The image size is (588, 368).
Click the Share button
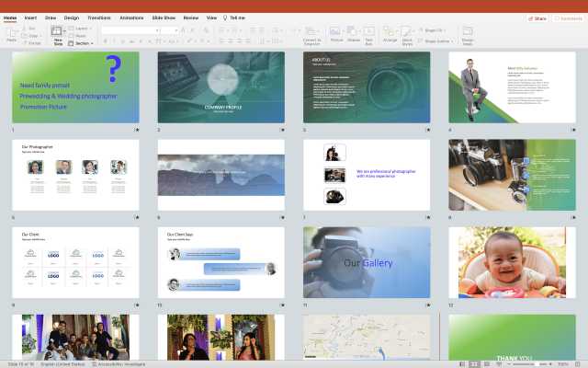537,17
